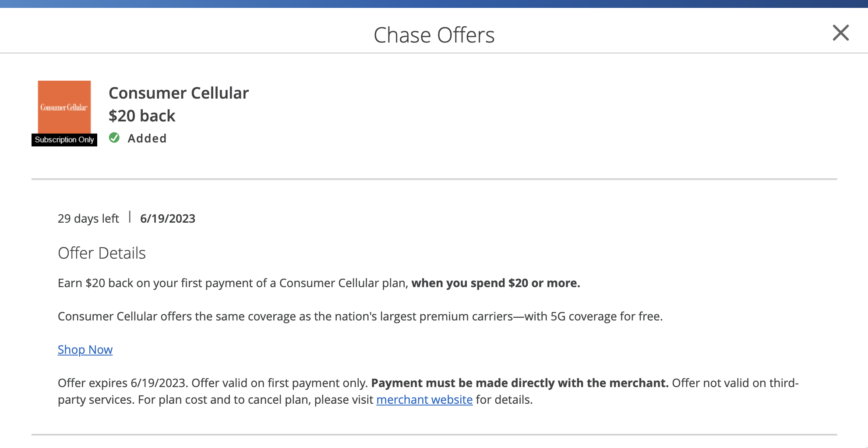Image resolution: width=868 pixels, height=448 pixels.
Task: Select the 6/19/2023 expiration date
Action: (x=168, y=218)
